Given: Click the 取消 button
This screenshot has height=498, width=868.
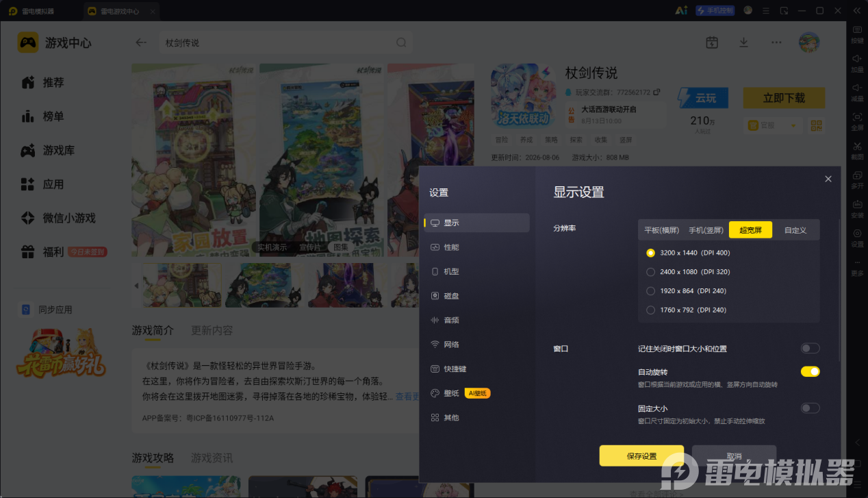Looking at the screenshot, I should [x=734, y=456].
